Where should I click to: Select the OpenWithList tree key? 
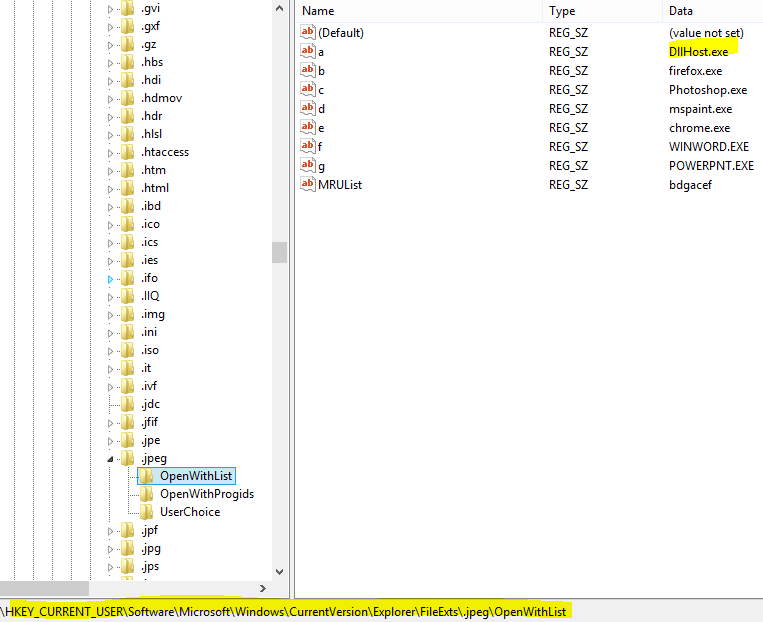196,476
